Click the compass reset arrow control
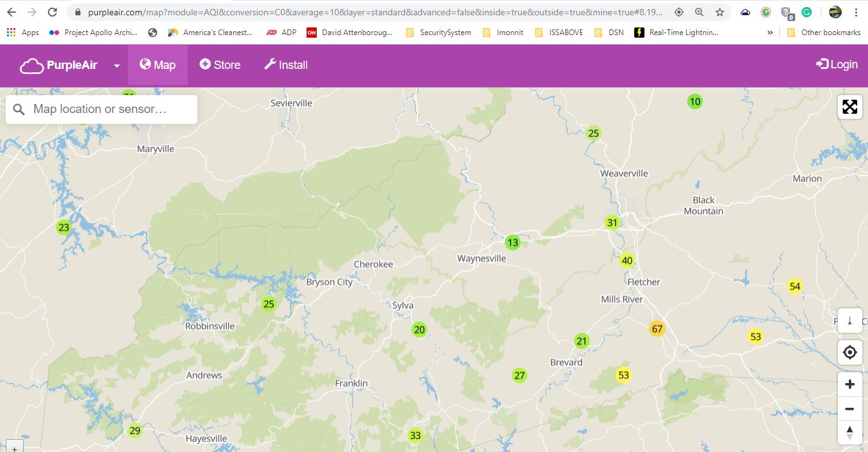The image size is (868, 452). point(849,432)
